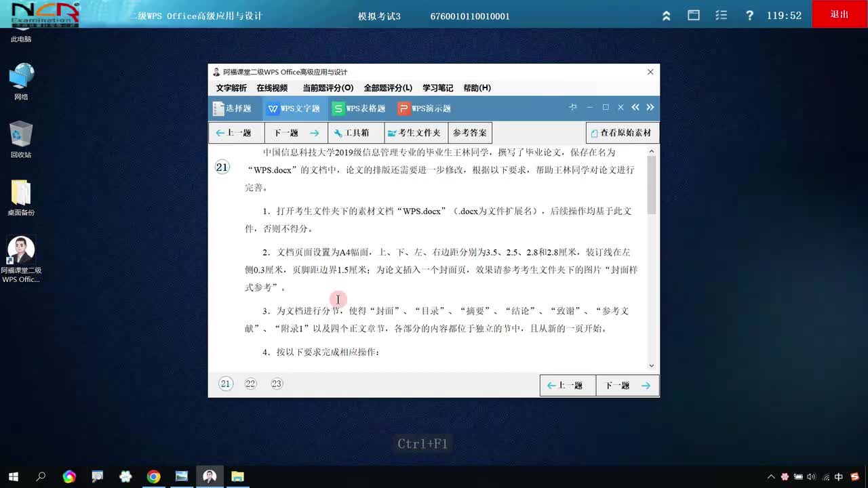Show 参考答案 reference answer
The height and width of the screenshot is (488, 868).
470,133
